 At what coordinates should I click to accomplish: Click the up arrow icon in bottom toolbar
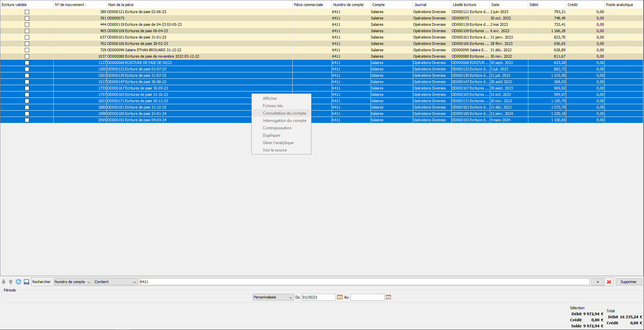click(11, 282)
